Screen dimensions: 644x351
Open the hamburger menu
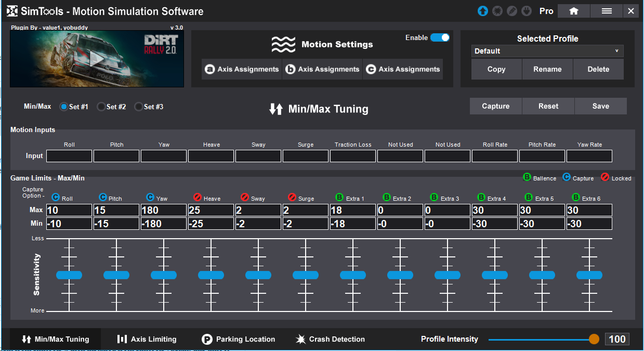coord(606,11)
